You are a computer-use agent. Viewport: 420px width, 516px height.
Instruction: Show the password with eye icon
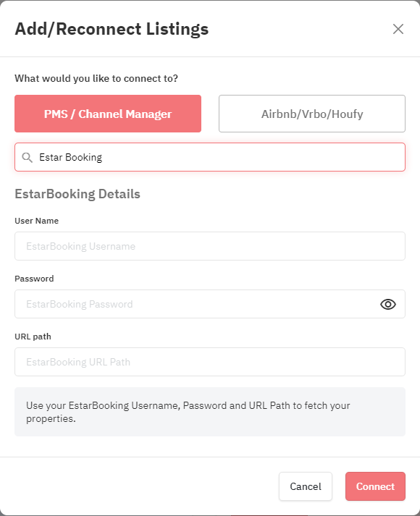click(x=388, y=304)
